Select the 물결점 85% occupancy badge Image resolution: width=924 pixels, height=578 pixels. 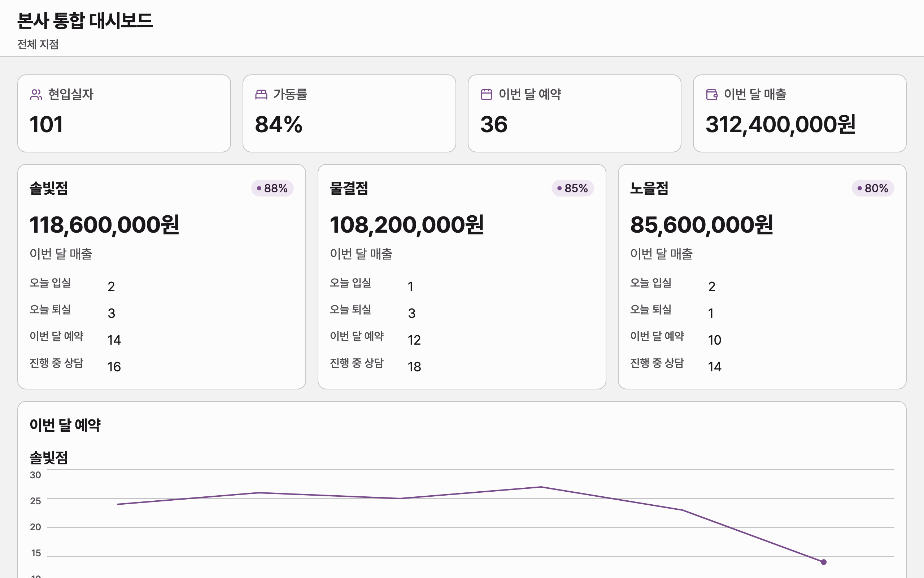[x=573, y=188]
